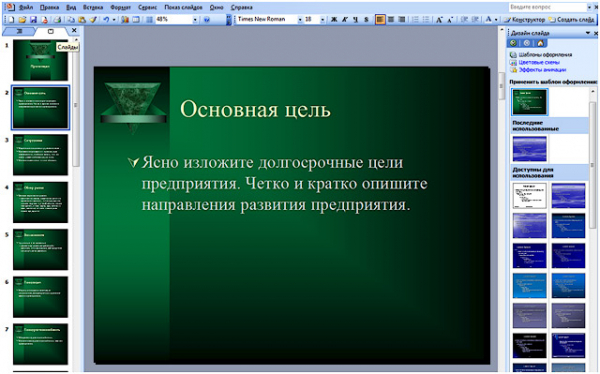Toggle bold Ж formatting
Viewport: 600px width, 374px height.
tap(334, 20)
